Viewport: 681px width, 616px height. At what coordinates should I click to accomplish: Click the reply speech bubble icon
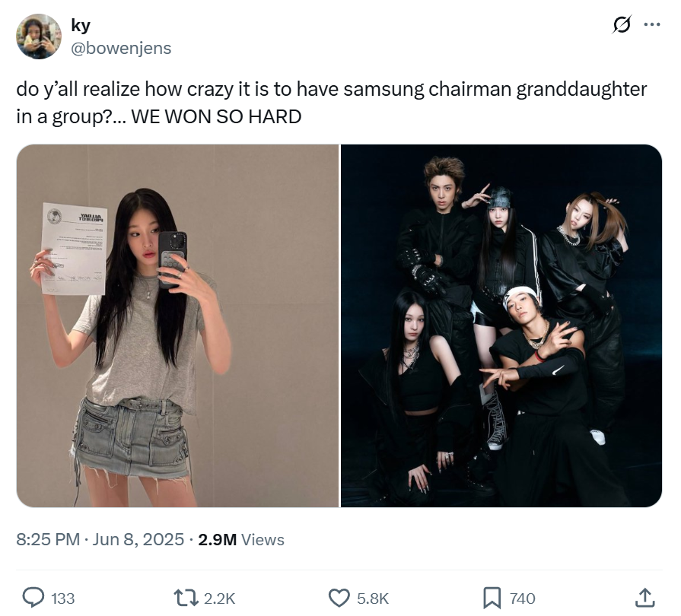tap(33, 598)
